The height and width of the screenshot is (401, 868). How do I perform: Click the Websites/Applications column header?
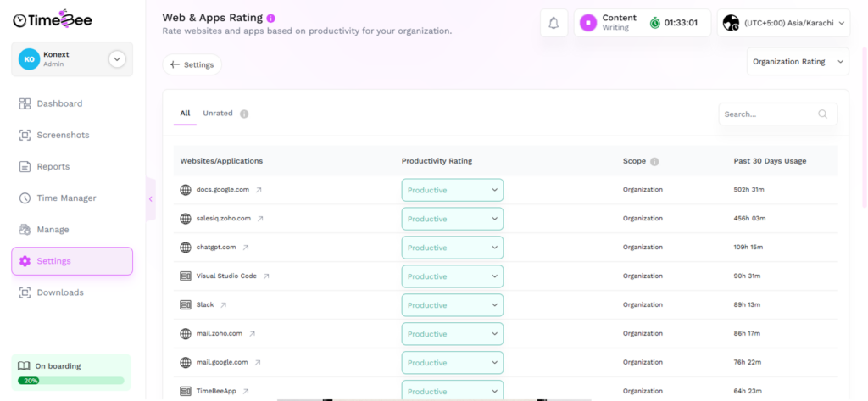point(221,161)
